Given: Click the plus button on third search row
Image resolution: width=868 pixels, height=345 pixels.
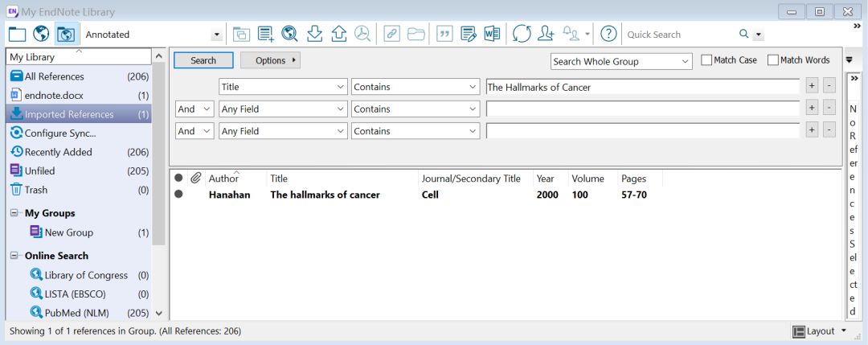Looking at the screenshot, I should (812, 130).
